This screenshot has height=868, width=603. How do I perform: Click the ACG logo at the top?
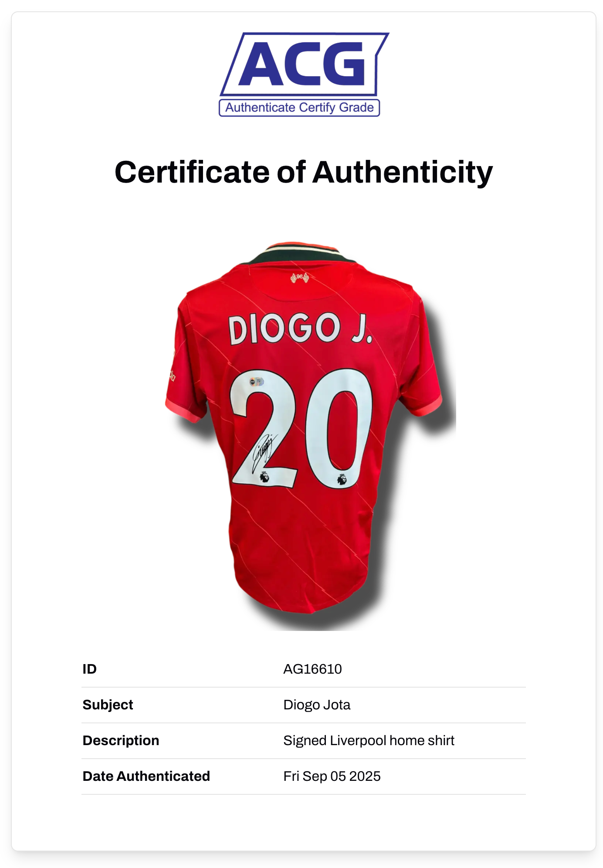tap(303, 64)
